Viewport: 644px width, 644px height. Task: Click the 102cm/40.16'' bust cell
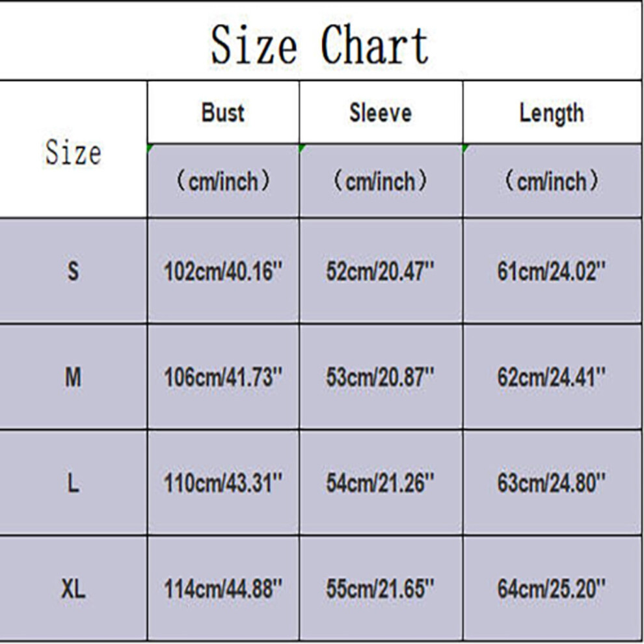[x=223, y=271]
